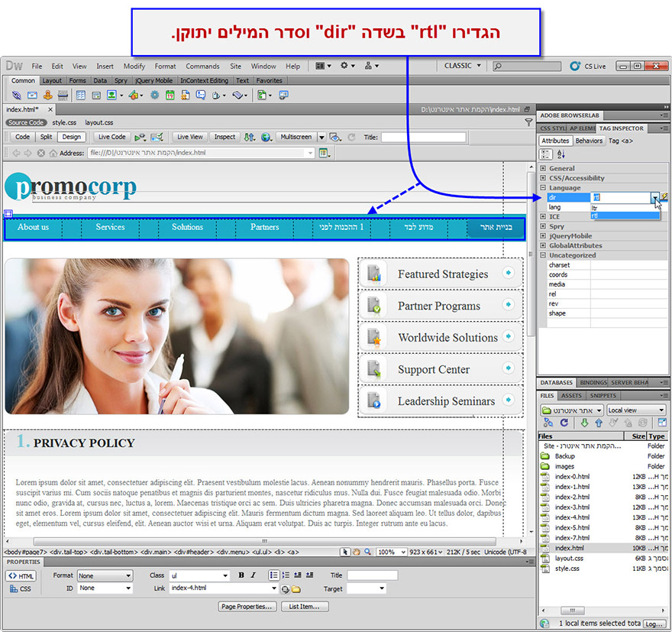Open the Target dropdown
672x632 pixels.
367,588
